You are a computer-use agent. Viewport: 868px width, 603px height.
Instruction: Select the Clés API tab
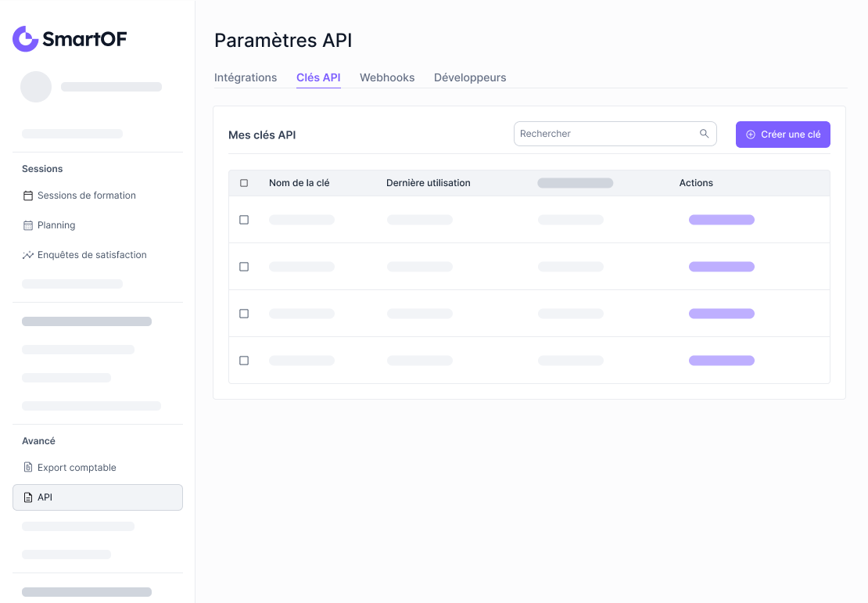tap(318, 77)
